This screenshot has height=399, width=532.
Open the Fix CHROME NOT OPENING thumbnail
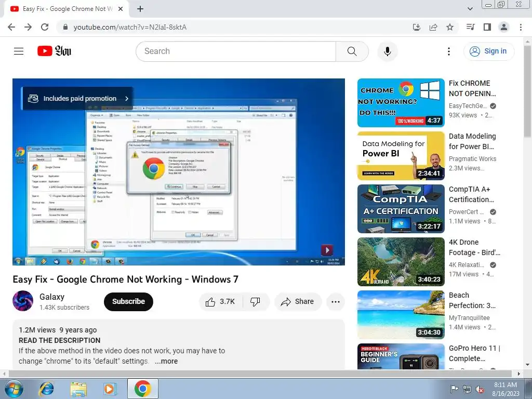point(401,103)
